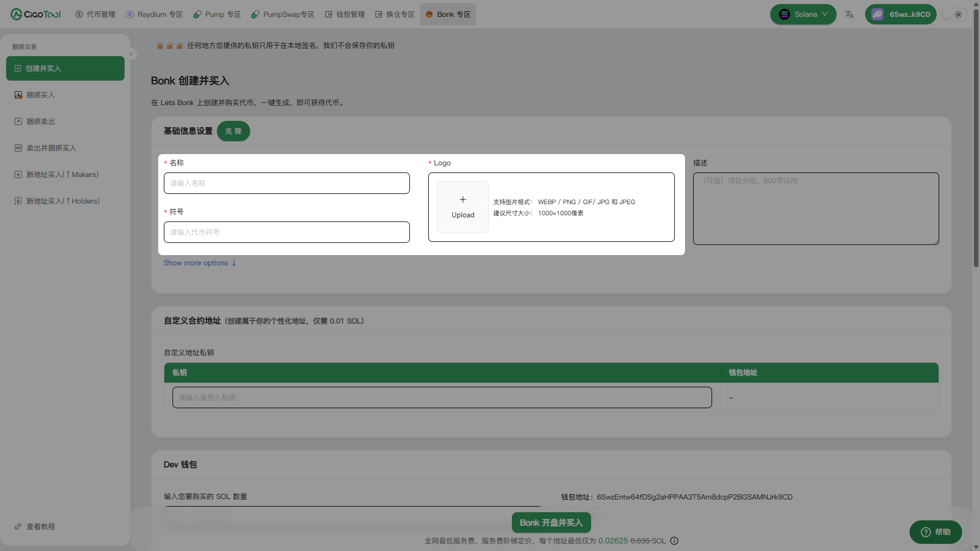The image size is (980, 551).
Task: Select 新地址买入(↑Holders) in the sidebar
Action: (65, 201)
